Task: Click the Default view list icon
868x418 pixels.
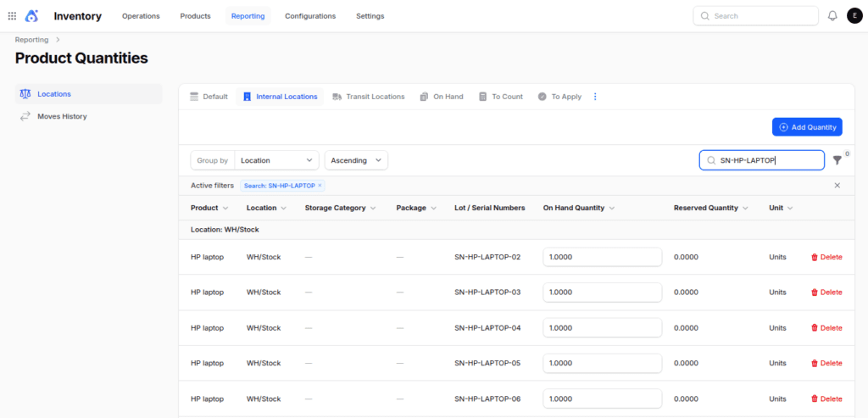Action: click(194, 97)
